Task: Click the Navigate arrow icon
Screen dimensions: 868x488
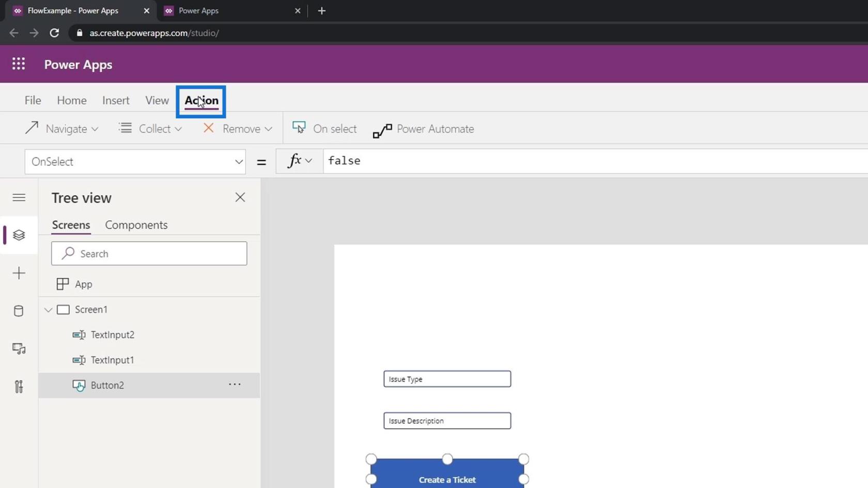Action: point(32,128)
